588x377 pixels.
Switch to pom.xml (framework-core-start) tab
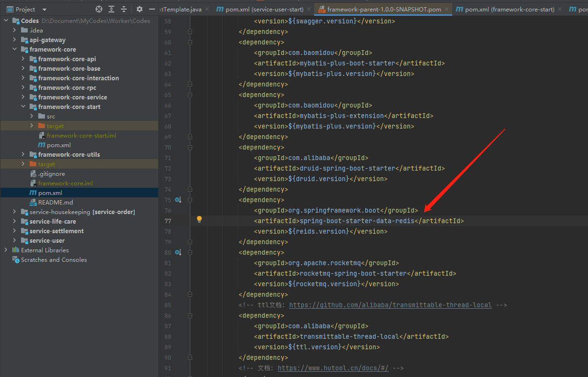coord(505,9)
